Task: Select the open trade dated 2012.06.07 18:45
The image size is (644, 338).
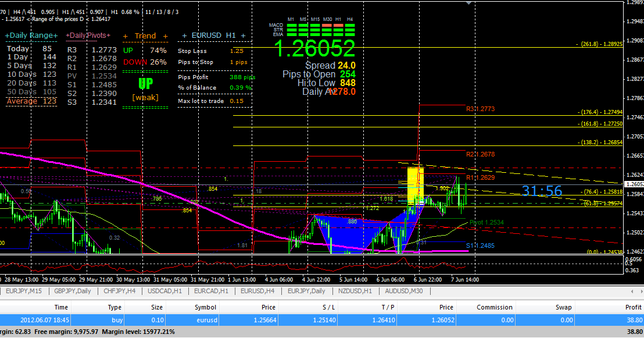Action: click(x=322, y=320)
